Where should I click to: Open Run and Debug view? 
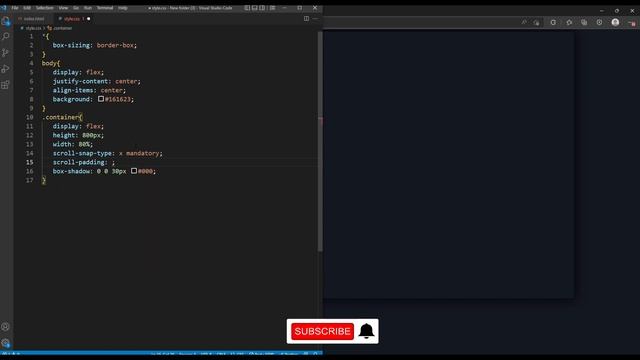[x=6, y=69]
